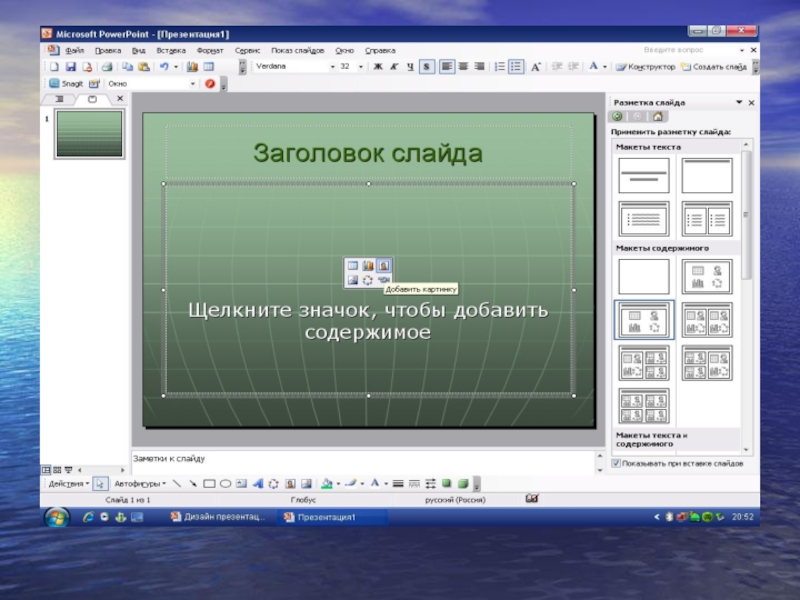Toggle bulleted list formatting
Viewport: 800px width, 600px height.
(x=516, y=67)
